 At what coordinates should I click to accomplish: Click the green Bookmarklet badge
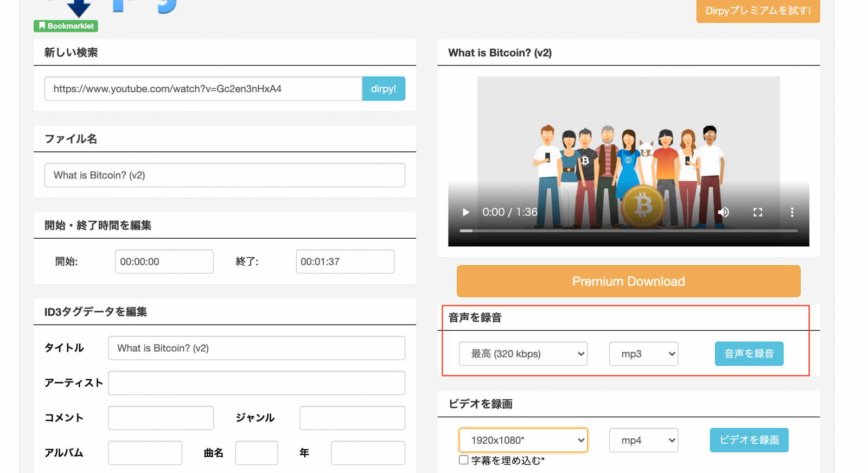66,26
